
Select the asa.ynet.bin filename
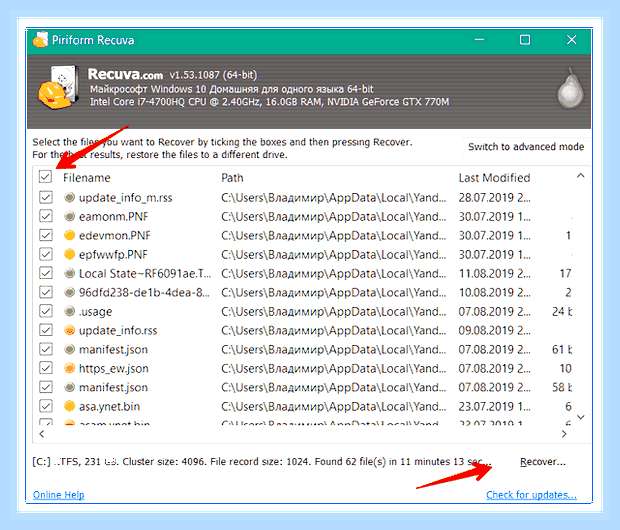[x=110, y=406]
